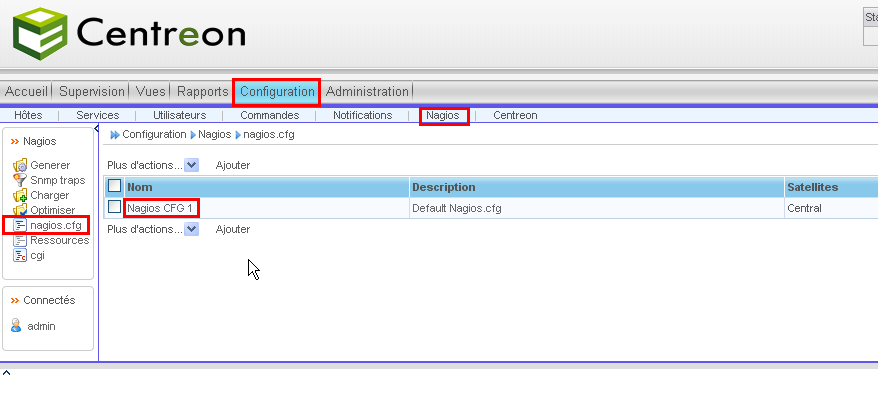Switch to the Services submenu
This screenshot has width=878, height=399.
tap(98, 115)
